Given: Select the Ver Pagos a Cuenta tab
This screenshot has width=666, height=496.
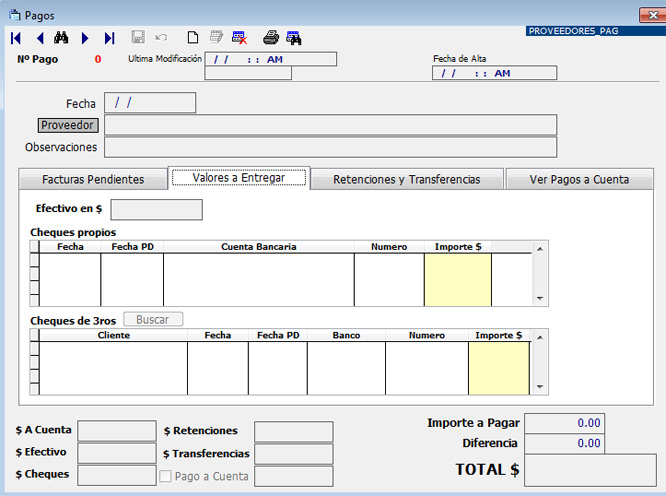Looking at the screenshot, I should click(x=580, y=180).
